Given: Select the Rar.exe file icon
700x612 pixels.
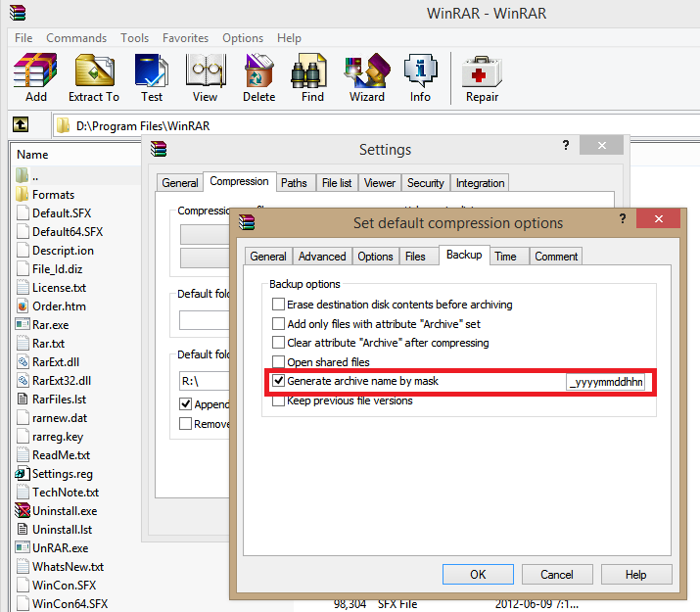Looking at the screenshot, I should [x=23, y=324].
